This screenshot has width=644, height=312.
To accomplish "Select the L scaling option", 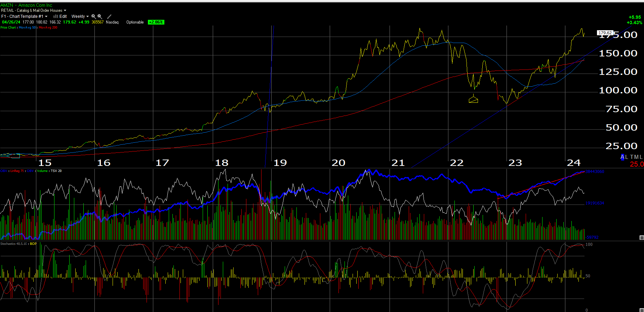I will point(627,157).
